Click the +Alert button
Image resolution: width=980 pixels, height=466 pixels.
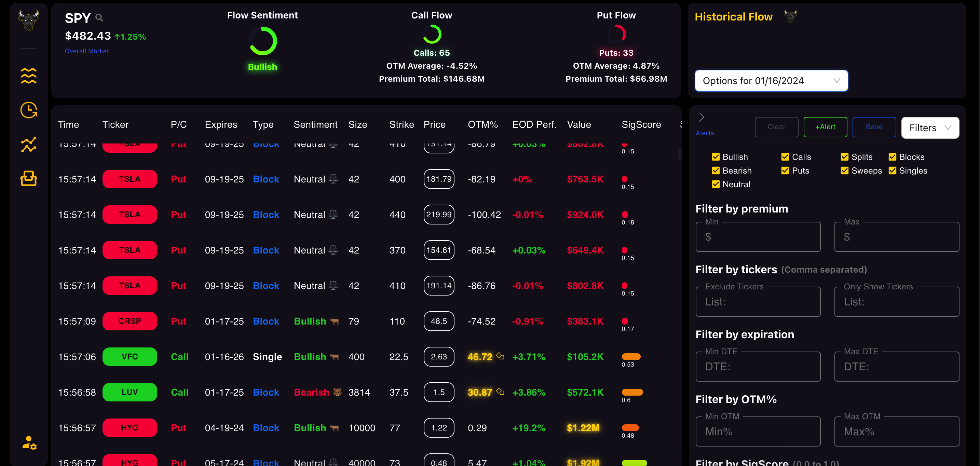click(x=825, y=127)
